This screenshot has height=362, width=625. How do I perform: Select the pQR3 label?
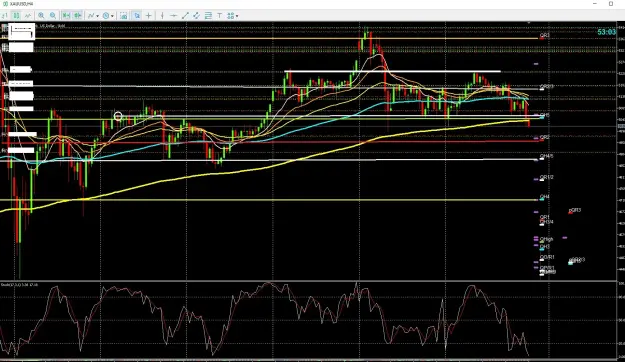(575, 210)
